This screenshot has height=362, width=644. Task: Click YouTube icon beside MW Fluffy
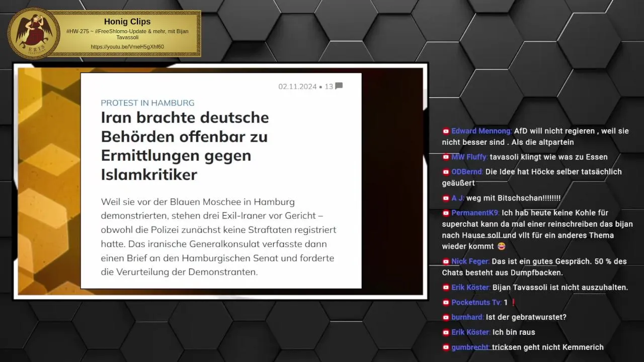pyautogui.click(x=446, y=157)
